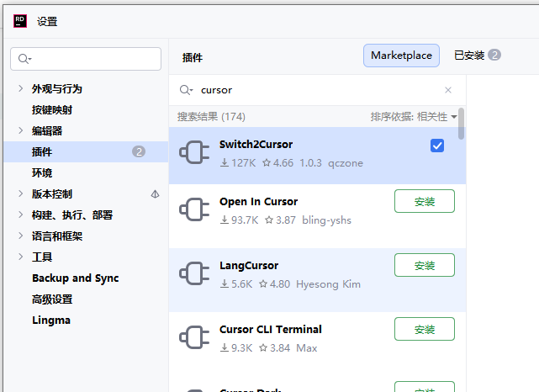Focus the settings search input field

pos(86,59)
